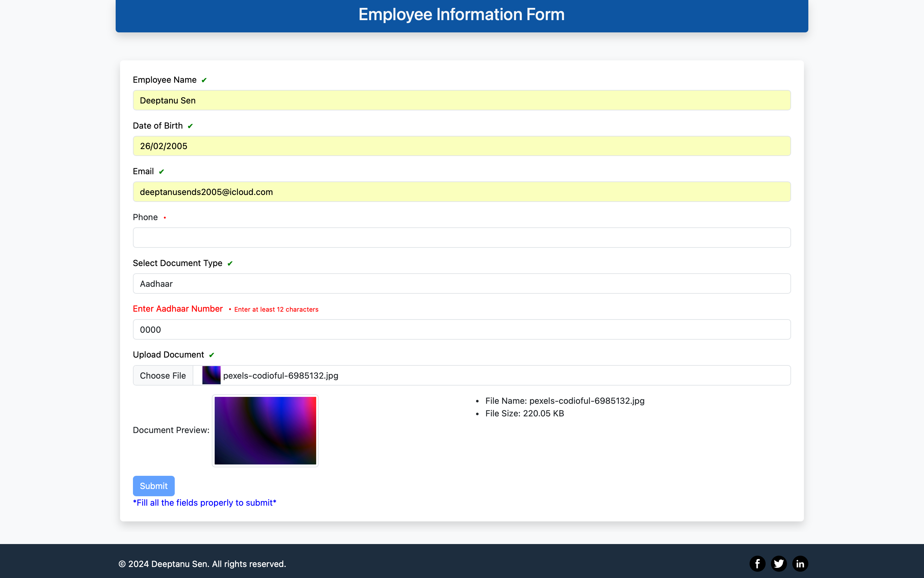Open the Facebook icon in footer
This screenshot has width=924, height=578.
coord(757,564)
